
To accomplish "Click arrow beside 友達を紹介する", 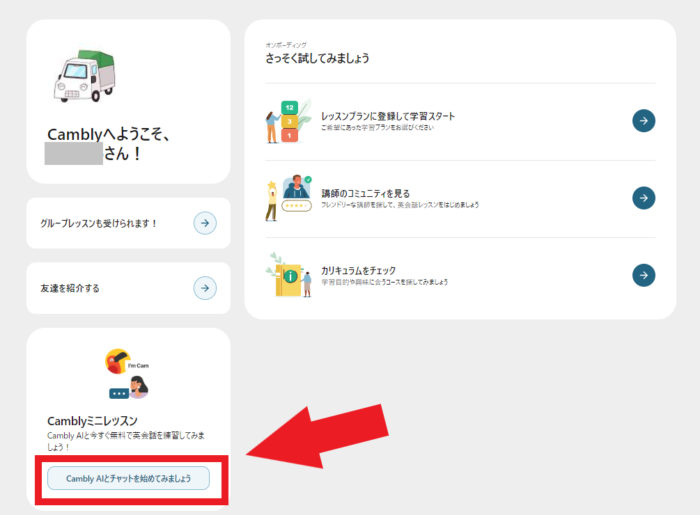I will (205, 288).
